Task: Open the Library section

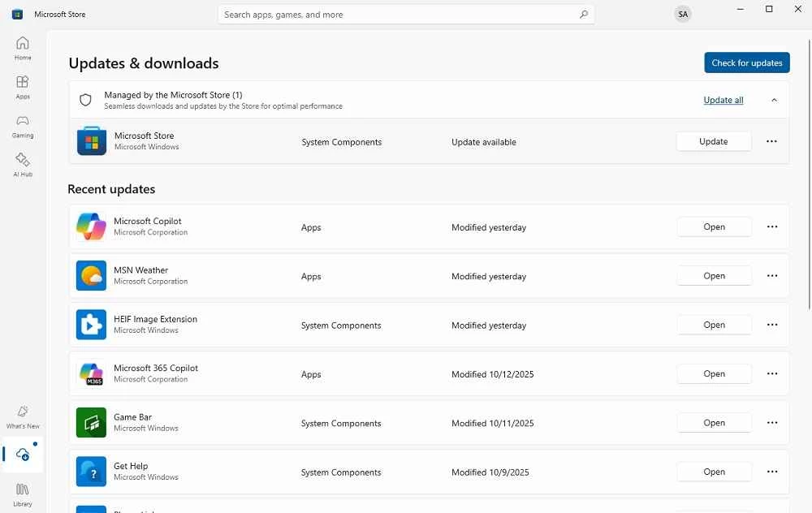Action: click(23, 494)
